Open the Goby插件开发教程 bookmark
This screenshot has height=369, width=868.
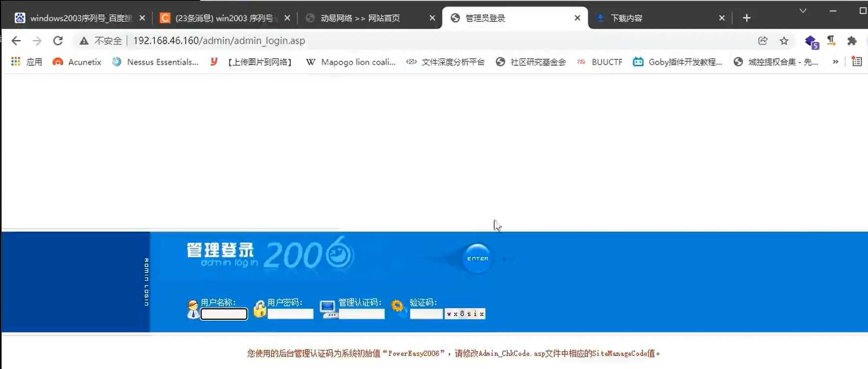pos(677,62)
